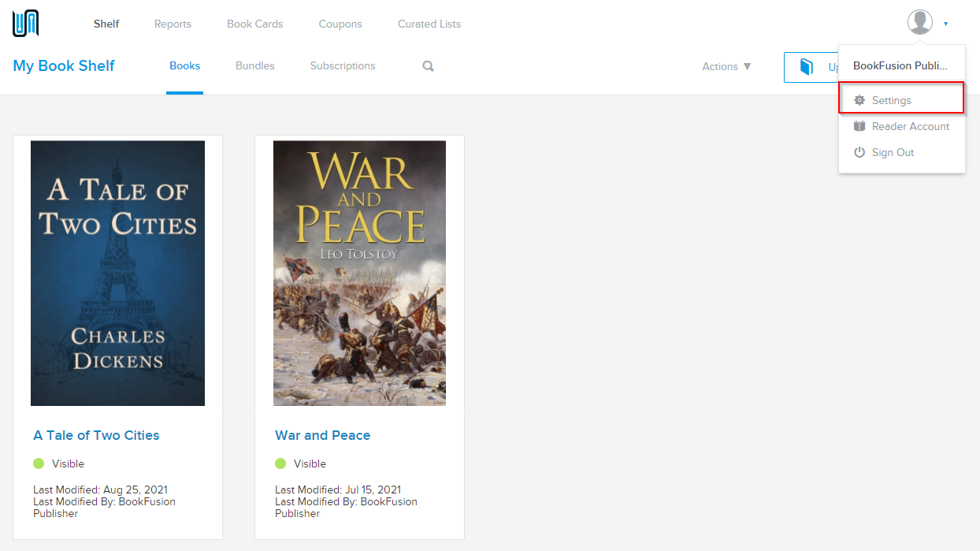Viewport: 980px width, 551px height.
Task: Click the Sign Out power icon
Action: (859, 152)
